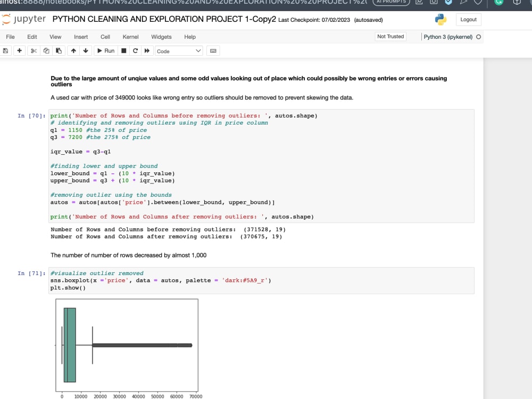Click the 'q1 = 1150' code line
532x399 pixels.
(x=99, y=130)
